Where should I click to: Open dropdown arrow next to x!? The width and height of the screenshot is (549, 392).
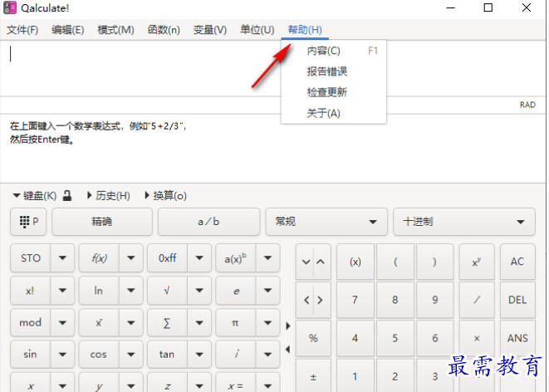point(62,291)
